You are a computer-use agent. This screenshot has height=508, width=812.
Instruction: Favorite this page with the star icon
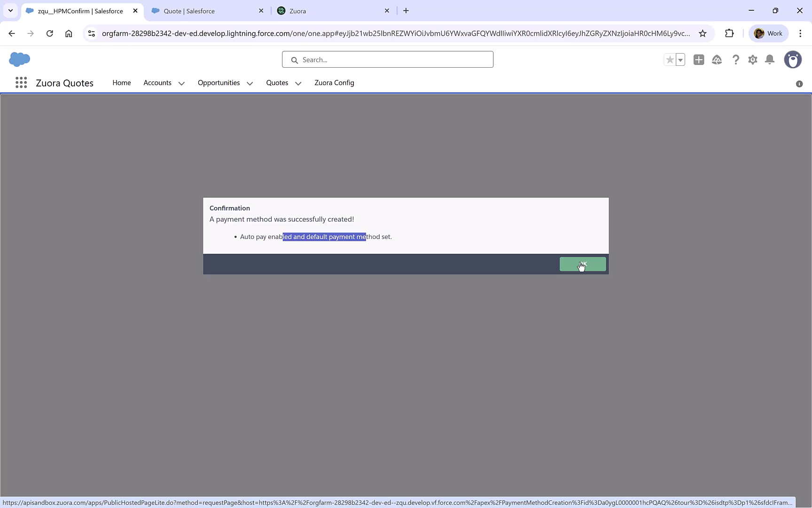(x=670, y=60)
